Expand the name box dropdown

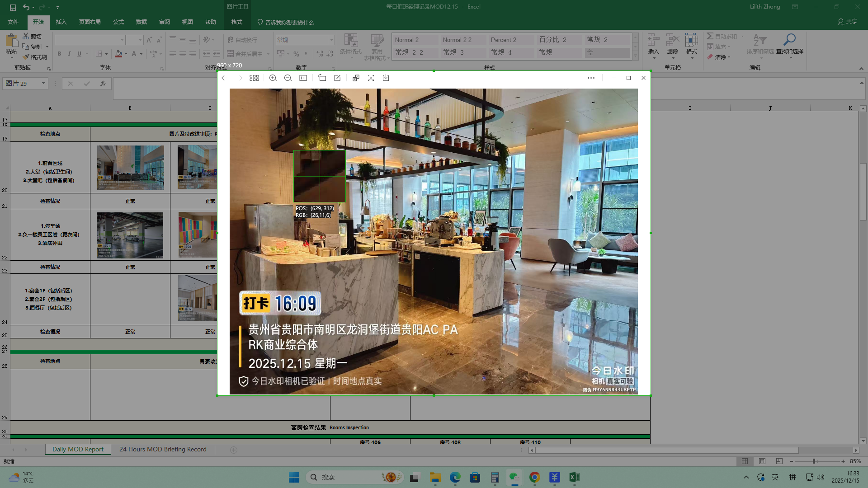(x=43, y=84)
